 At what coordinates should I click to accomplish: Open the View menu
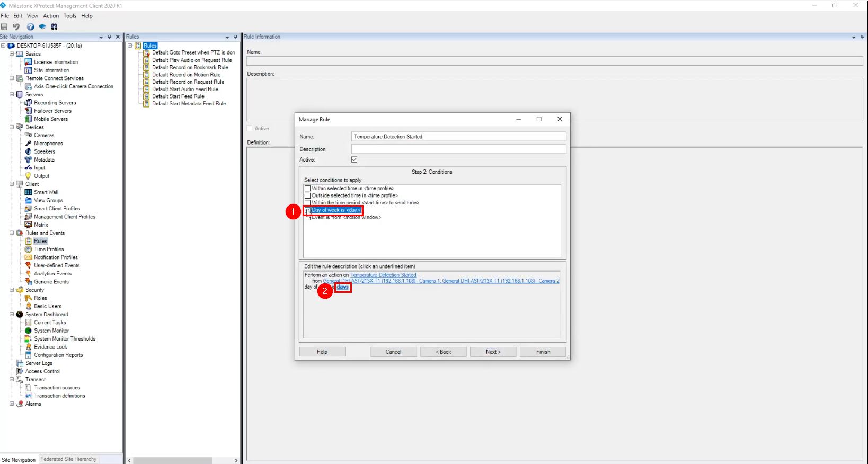coord(32,16)
